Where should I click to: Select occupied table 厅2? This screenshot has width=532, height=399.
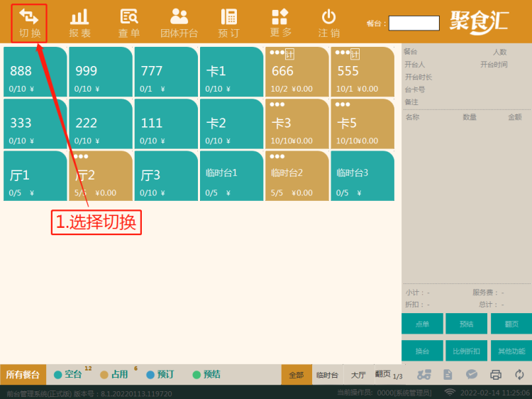pyautogui.click(x=101, y=176)
